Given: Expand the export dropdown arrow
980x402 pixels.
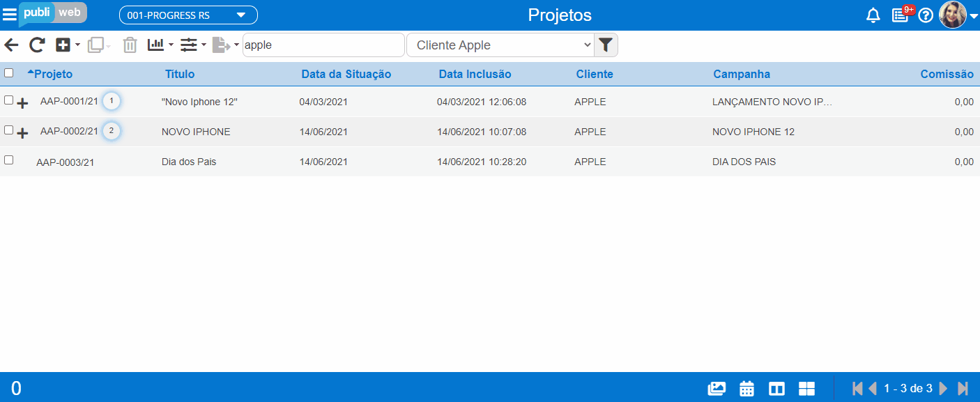Looking at the screenshot, I should [236, 45].
